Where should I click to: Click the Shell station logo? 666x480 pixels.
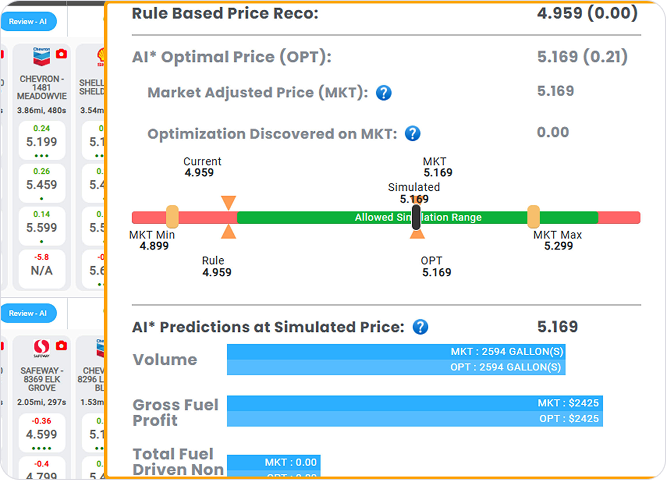[101, 53]
